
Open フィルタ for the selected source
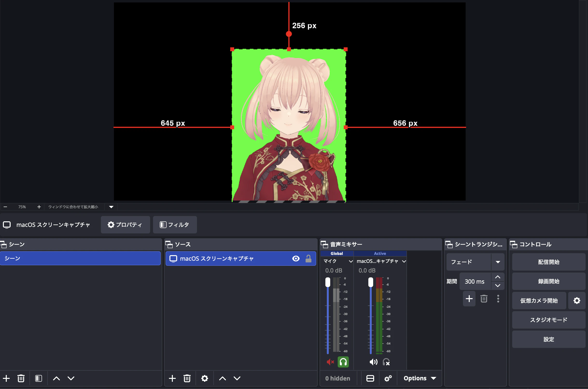(x=175, y=225)
